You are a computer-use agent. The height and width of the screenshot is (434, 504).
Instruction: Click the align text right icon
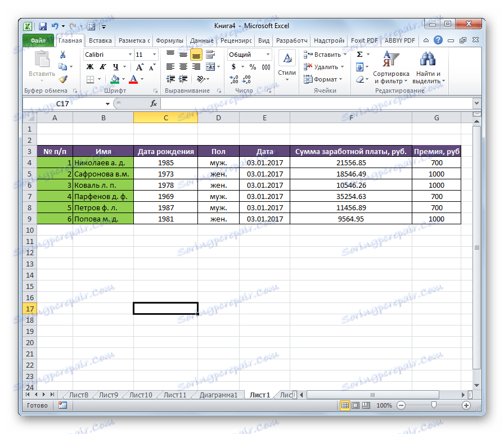click(x=196, y=67)
